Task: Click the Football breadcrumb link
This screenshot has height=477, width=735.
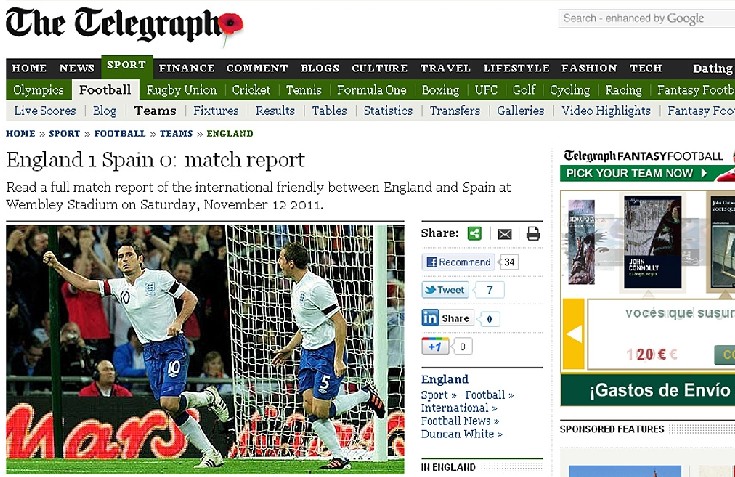Action: tap(120, 134)
